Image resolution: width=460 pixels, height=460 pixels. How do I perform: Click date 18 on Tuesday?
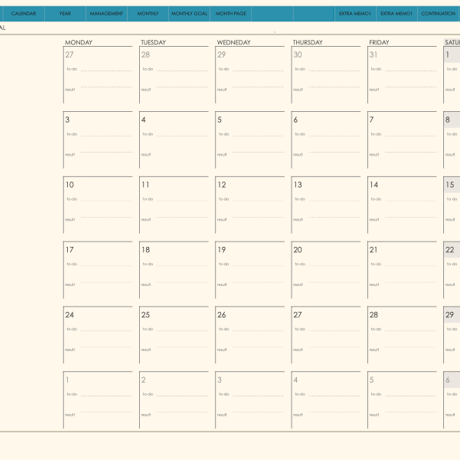click(146, 250)
